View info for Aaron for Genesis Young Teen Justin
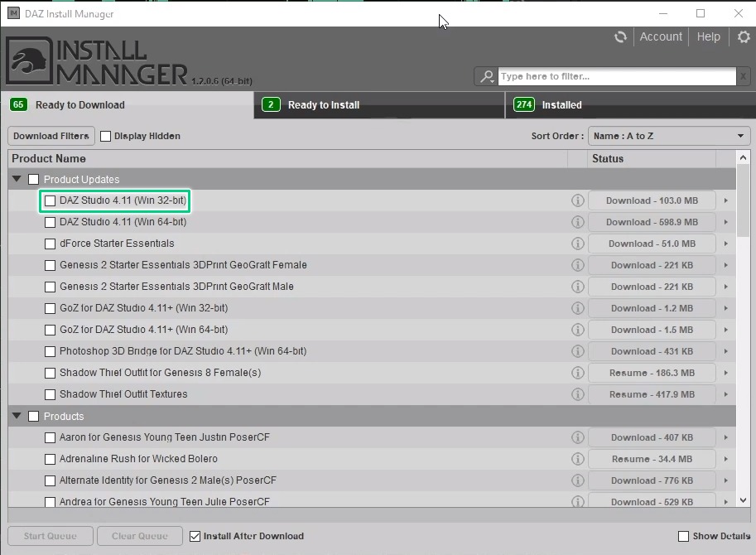The width and height of the screenshot is (756, 555). pyautogui.click(x=578, y=437)
